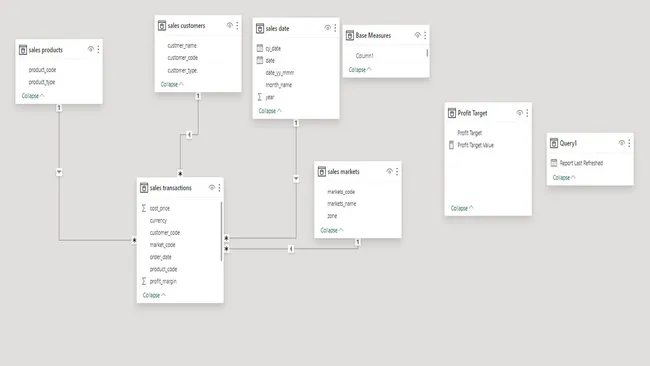The image size is (650, 366).
Task: Toggle visibility of sales transactions table
Action: coord(211,187)
